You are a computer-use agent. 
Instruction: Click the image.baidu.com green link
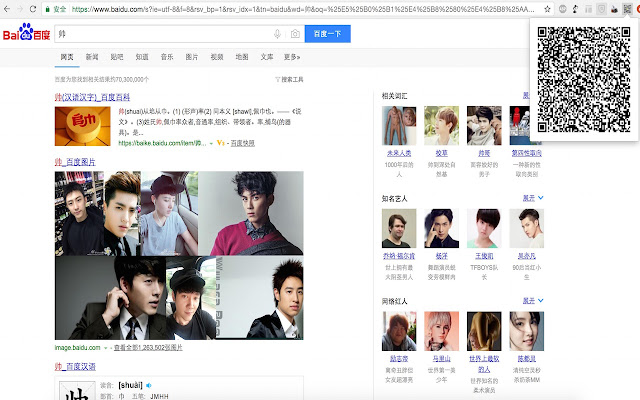(78, 348)
